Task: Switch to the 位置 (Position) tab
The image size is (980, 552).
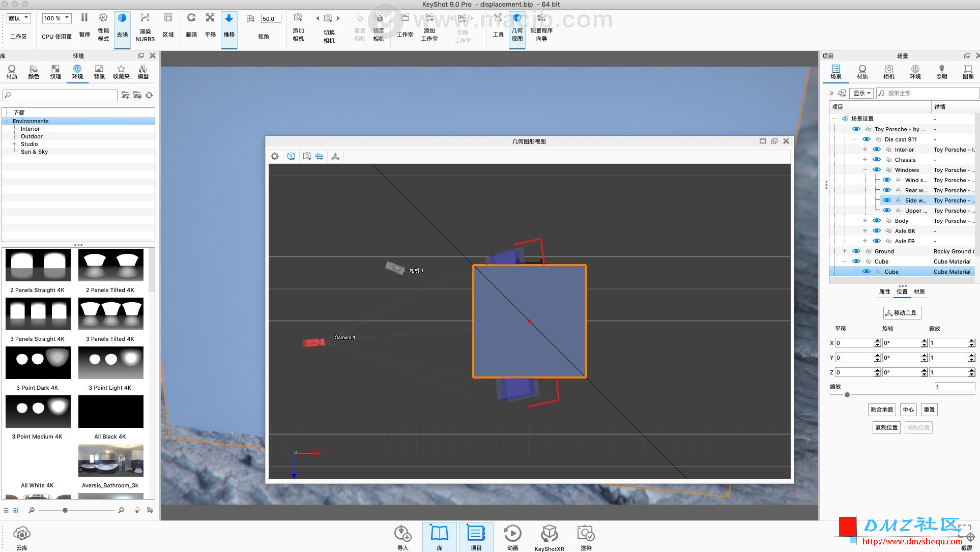Action: pos(903,291)
